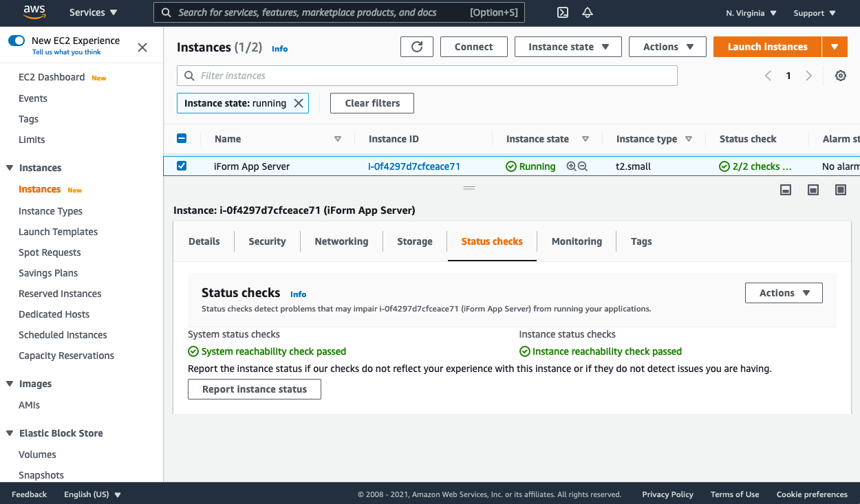The image size is (860, 504).
Task: Click the zoom-out icon next to Running
Action: 583,166
